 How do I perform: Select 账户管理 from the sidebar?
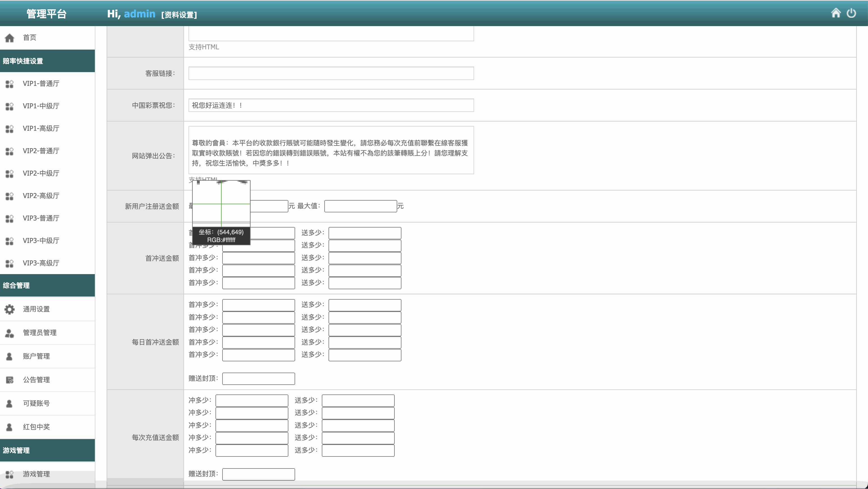pyautogui.click(x=36, y=356)
